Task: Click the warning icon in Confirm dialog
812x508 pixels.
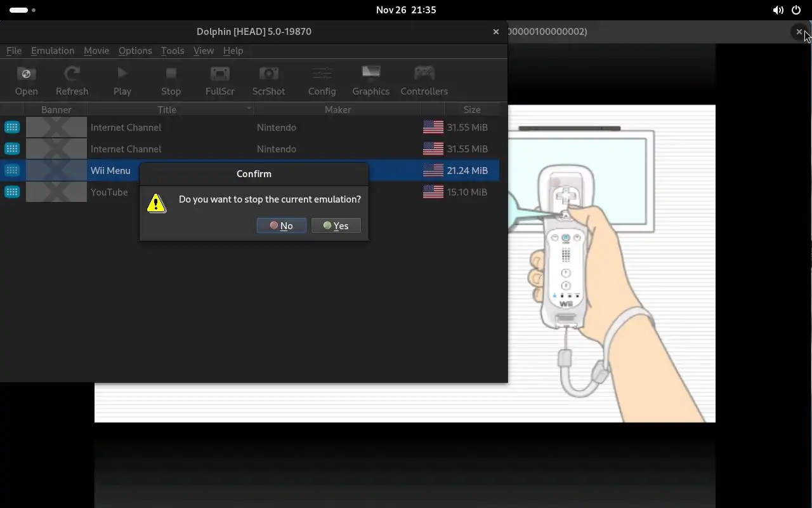Action: click(x=156, y=203)
